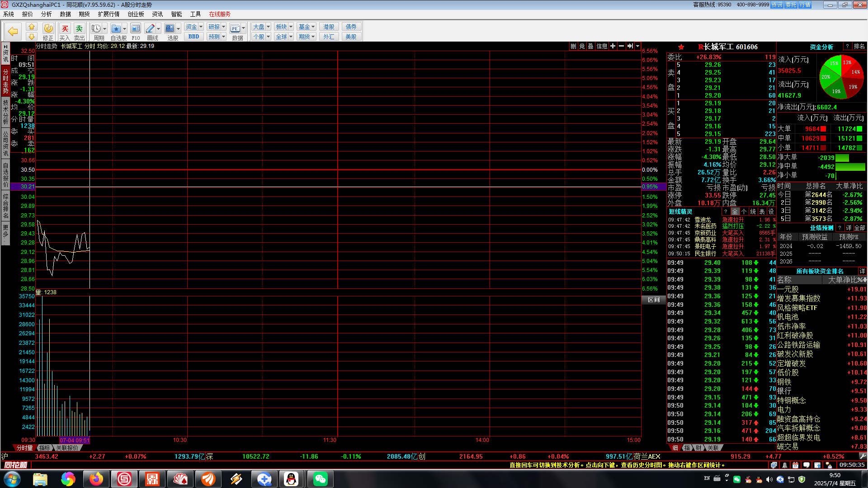This screenshot has height=488, width=868.
Task: Expand the 资金 dropdown arrow
Action: (x=201, y=27)
